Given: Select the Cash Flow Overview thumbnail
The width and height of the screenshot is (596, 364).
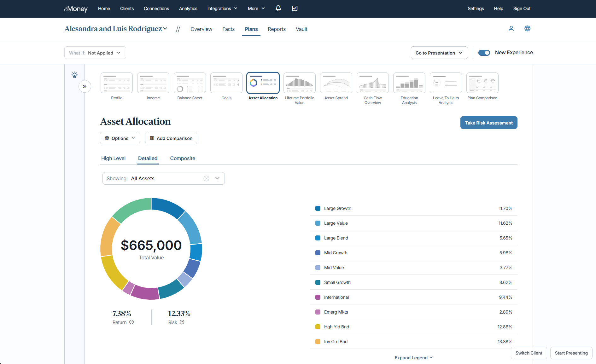Looking at the screenshot, I should (x=372, y=83).
